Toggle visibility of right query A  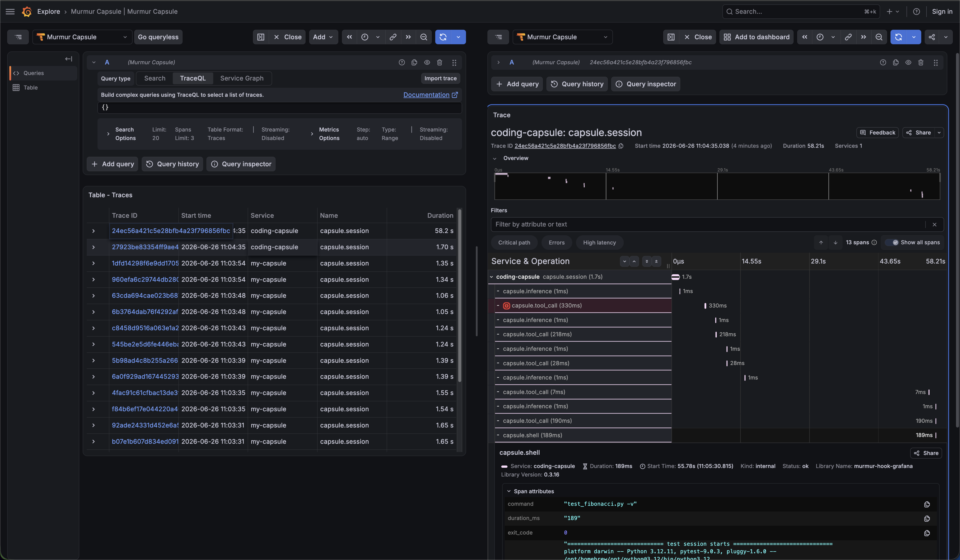click(908, 62)
